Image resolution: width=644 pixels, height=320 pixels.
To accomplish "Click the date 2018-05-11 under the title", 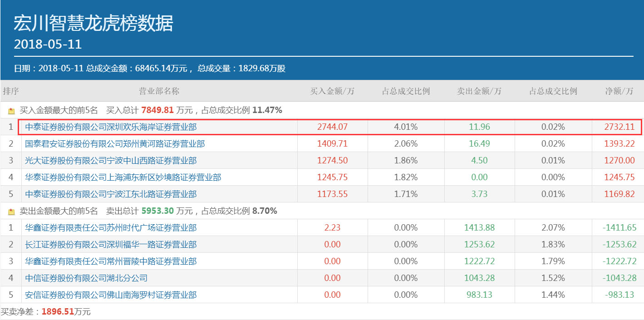I will coord(48,44).
